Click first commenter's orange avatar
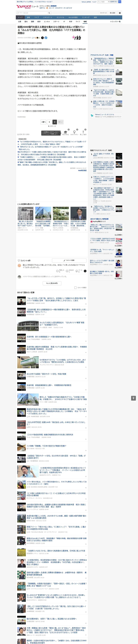138x644 pixels. pos(19,266)
